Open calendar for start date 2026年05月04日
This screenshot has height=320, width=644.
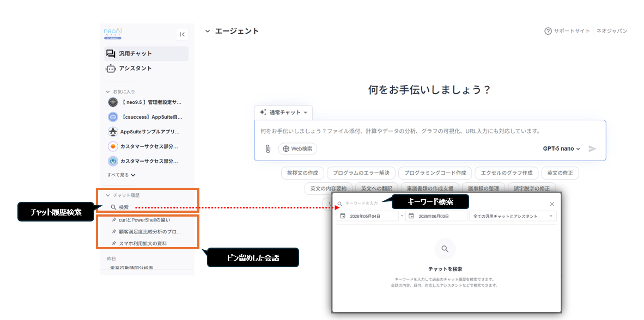(x=343, y=216)
